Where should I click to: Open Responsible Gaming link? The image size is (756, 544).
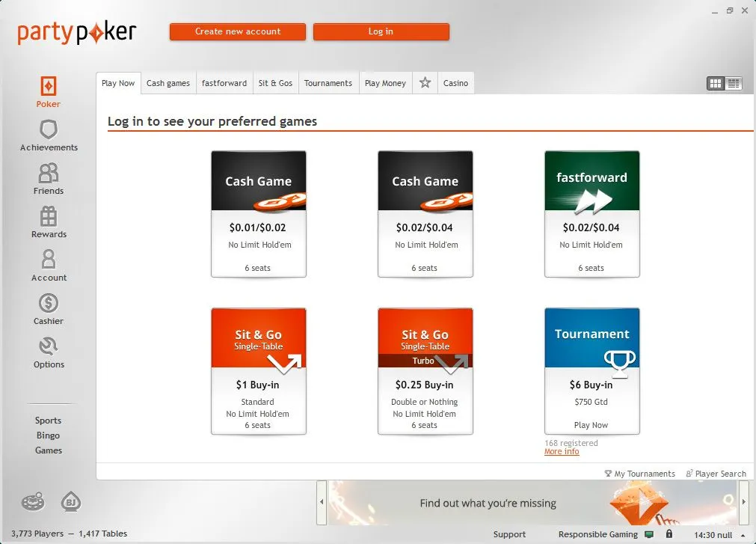coord(598,534)
